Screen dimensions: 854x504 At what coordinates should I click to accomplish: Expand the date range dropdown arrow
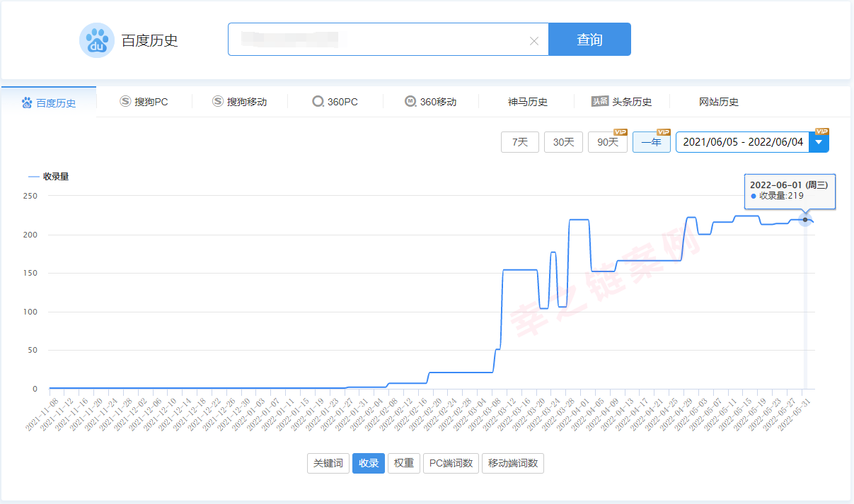(819, 142)
